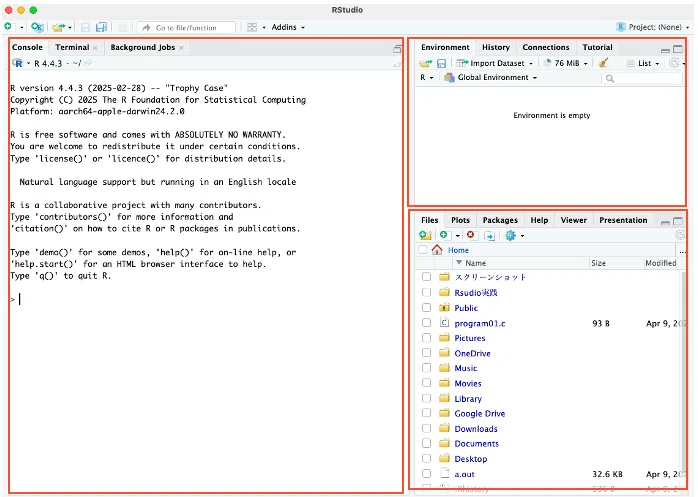Expand the recent files dropdown arrow
This screenshot has height=497, width=698.
click(70, 28)
